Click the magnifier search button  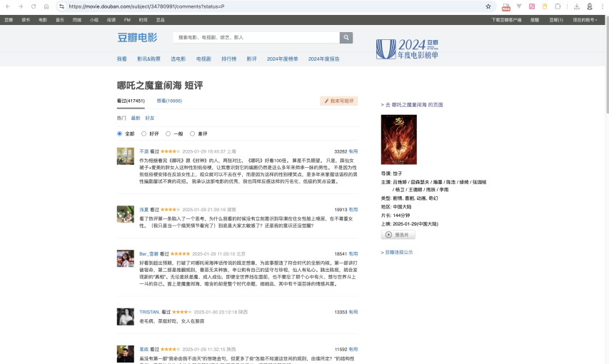tap(346, 38)
